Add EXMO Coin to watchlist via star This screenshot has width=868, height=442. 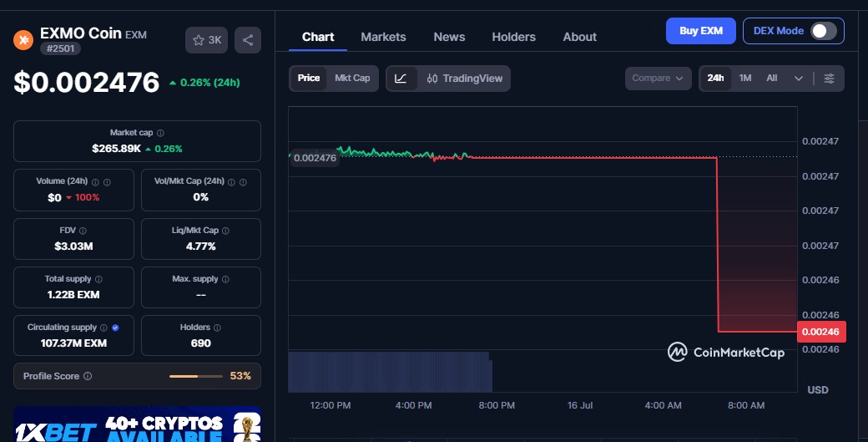coord(206,40)
